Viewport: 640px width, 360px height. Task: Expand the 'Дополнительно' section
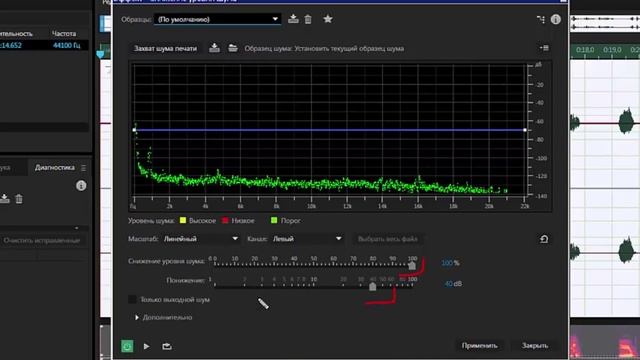point(137,317)
